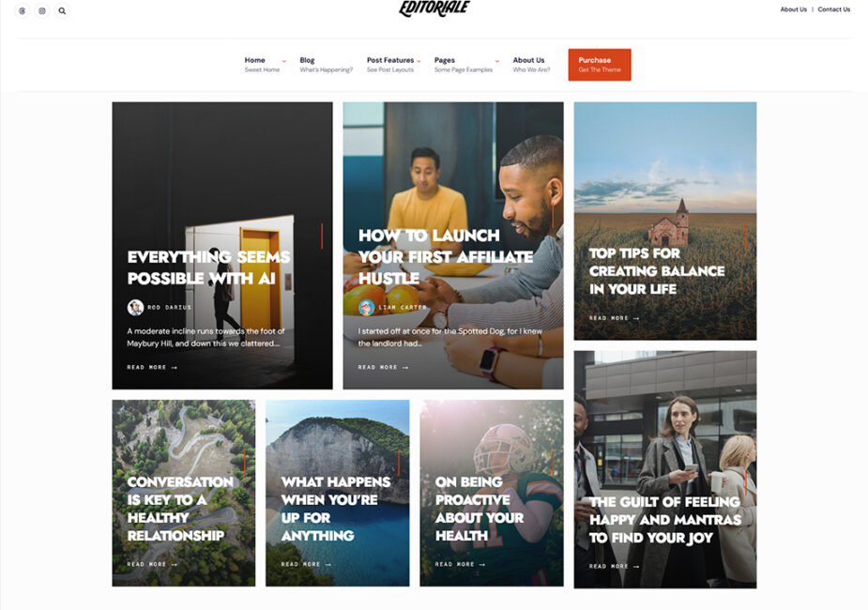Click the Purchase Get The Theme button
Screen dimensions: 868x610
pos(600,65)
